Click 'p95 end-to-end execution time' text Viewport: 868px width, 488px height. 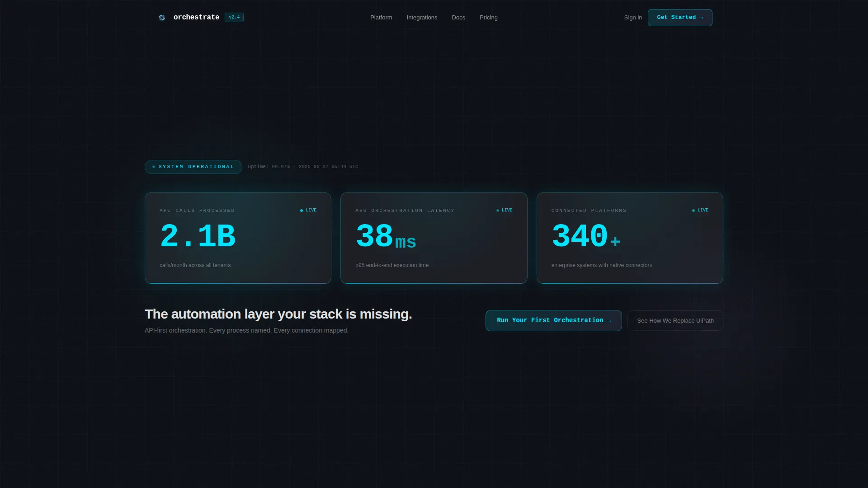[392, 265]
